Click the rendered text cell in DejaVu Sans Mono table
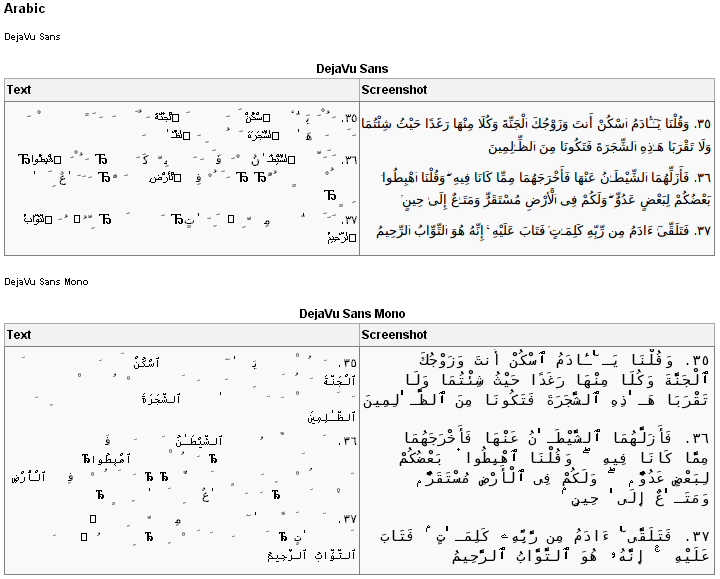The width and height of the screenshot is (720, 579). [182, 460]
